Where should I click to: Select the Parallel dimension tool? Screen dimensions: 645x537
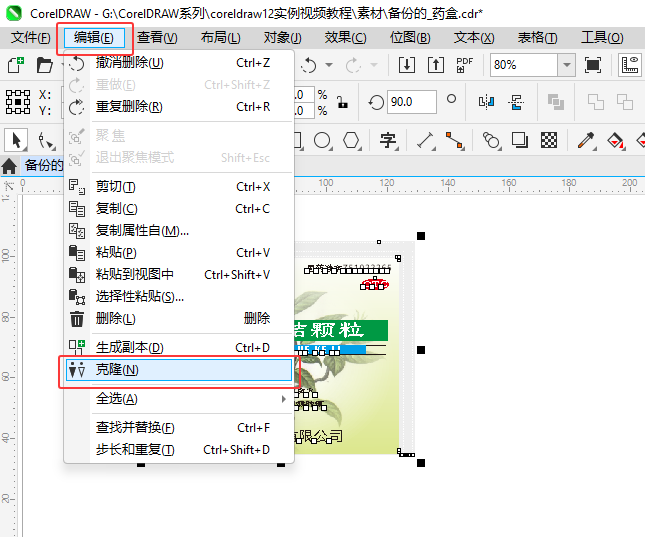tap(426, 141)
